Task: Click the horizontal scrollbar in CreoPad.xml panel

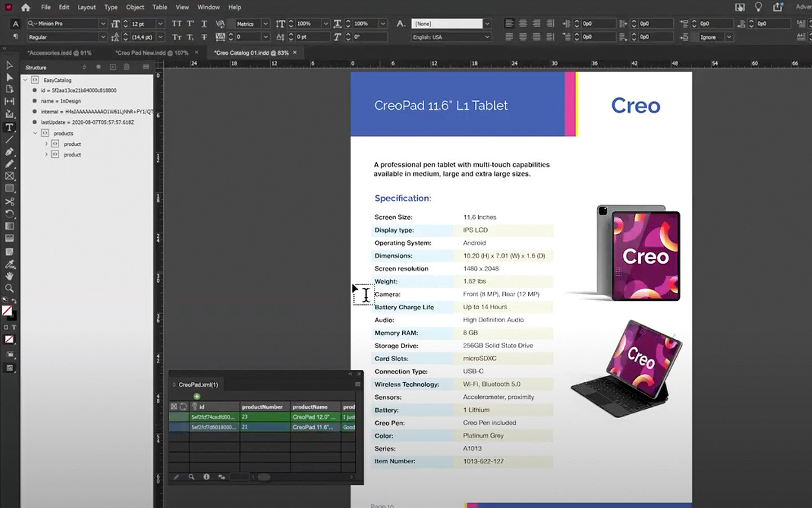Action: pyautogui.click(x=263, y=477)
